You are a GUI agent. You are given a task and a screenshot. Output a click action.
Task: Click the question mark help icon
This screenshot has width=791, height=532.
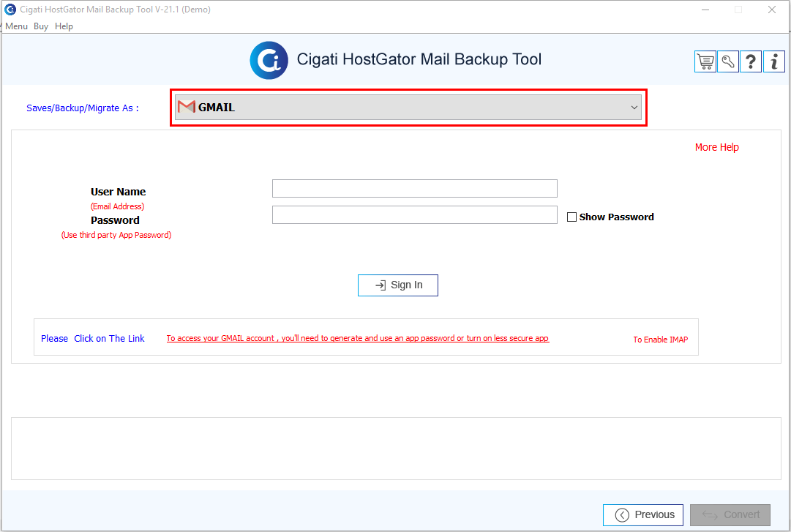click(751, 62)
